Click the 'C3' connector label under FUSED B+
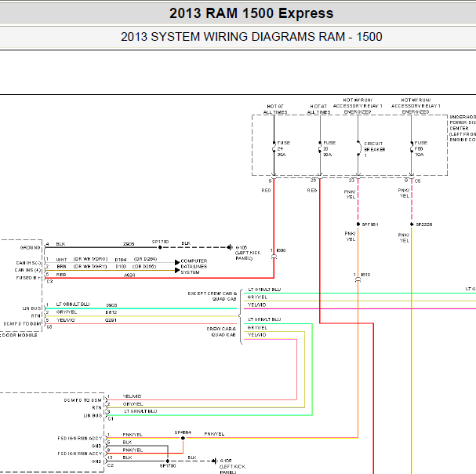 49,282
